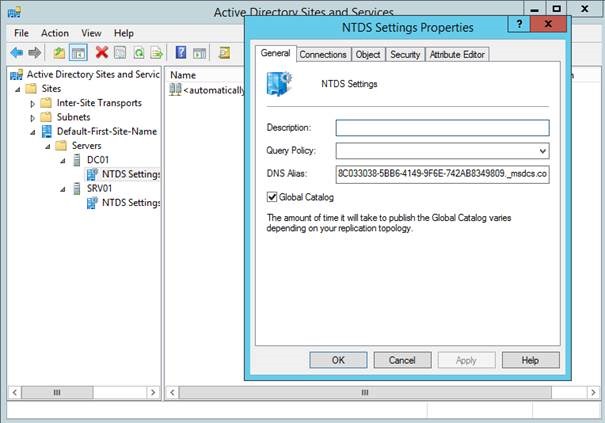Click the OK button
The image size is (605, 423).
point(338,360)
